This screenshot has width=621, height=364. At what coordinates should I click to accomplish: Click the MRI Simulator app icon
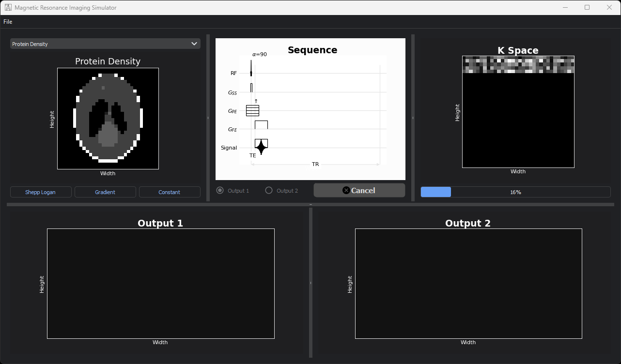pos(8,8)
